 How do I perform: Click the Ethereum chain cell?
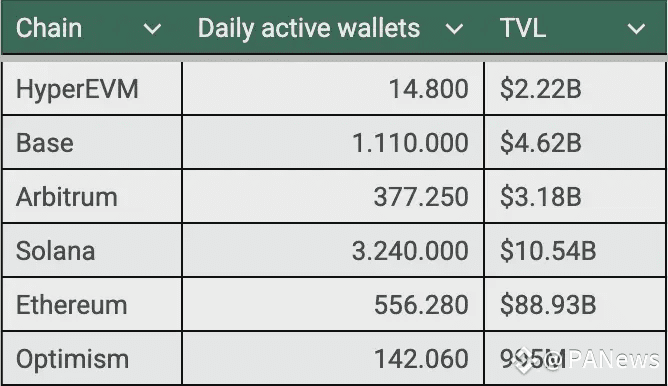click(x=92, y=304)
